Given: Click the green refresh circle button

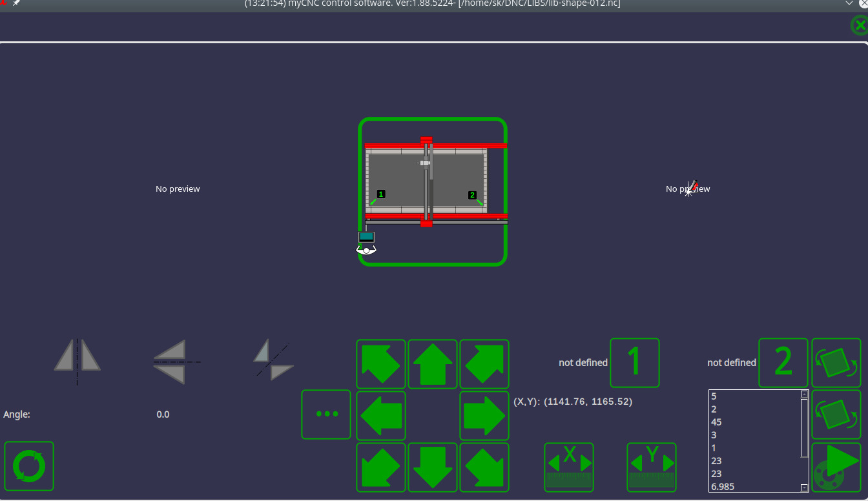Looking at the screenshot, I should 29,466.
